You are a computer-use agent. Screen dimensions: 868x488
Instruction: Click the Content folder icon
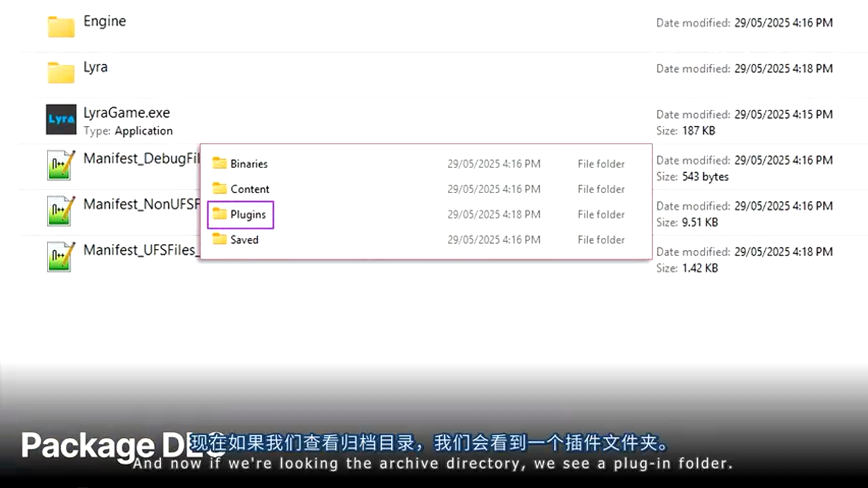point(219,188)
